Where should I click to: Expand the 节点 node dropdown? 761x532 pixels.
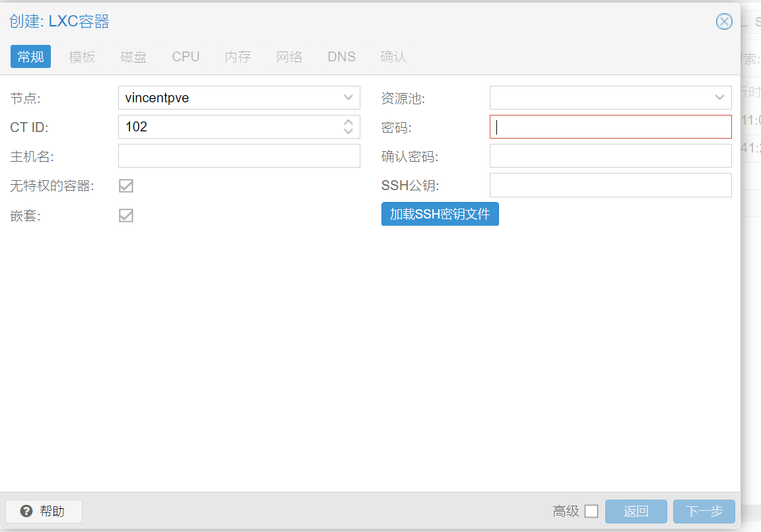(x=348, y=98)
